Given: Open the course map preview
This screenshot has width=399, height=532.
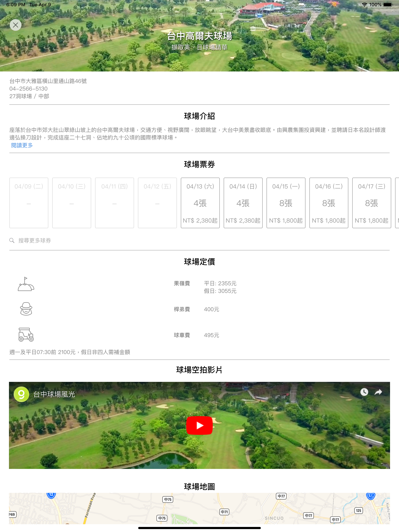Looking at the screenshot, I should click(199, 508).
